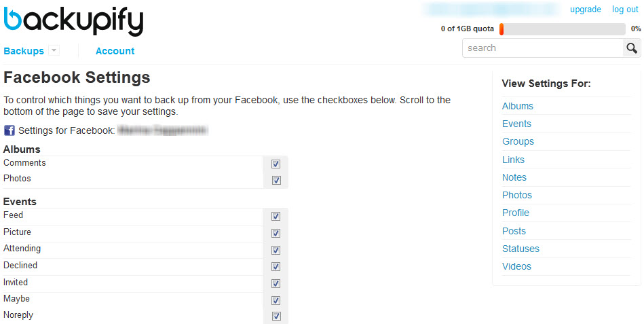Click the upgrade link
The width and height of the screenshot is (644, 324).
pos(586,10)
